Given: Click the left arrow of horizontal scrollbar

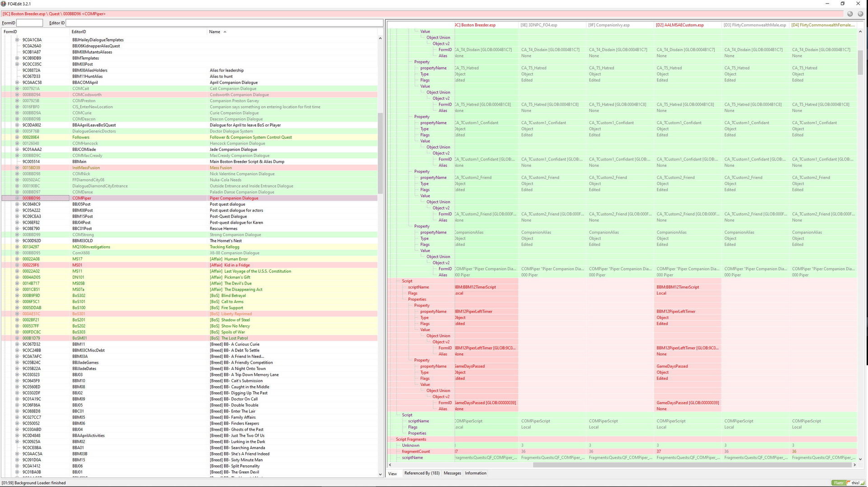Looking at the screenshot, I should pos(390,464).
